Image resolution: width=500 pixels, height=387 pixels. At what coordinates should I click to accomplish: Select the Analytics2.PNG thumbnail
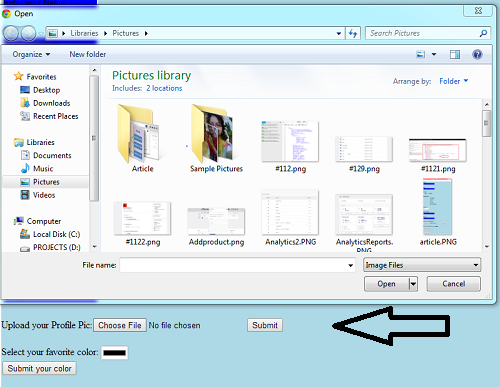pos(290,213)
